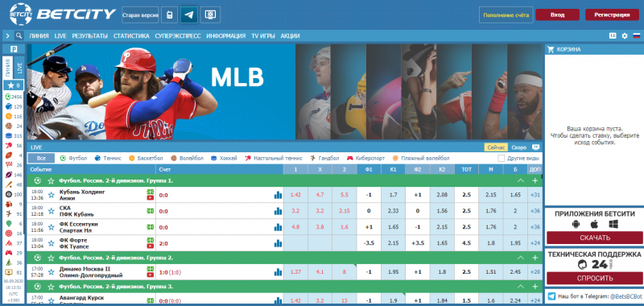
Task: Expand left sidebar with arrow chevron
Action: [x=8, y=35]
